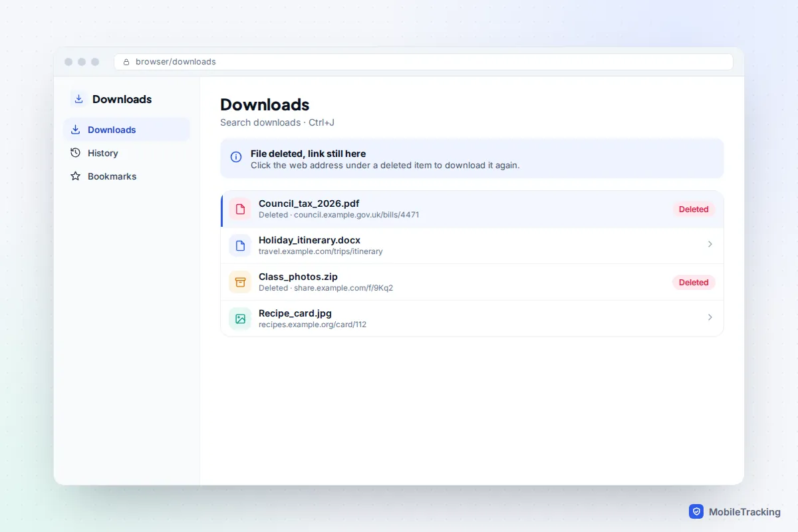Select the Holiday_itinerary.docx file name
The image size is (798, 532).
click(309, 240)
